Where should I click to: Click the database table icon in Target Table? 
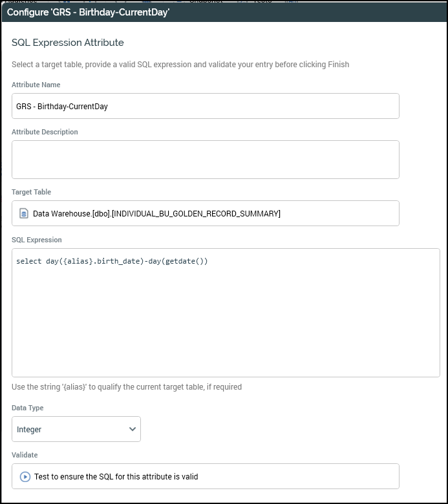click(x=24, y=213)
